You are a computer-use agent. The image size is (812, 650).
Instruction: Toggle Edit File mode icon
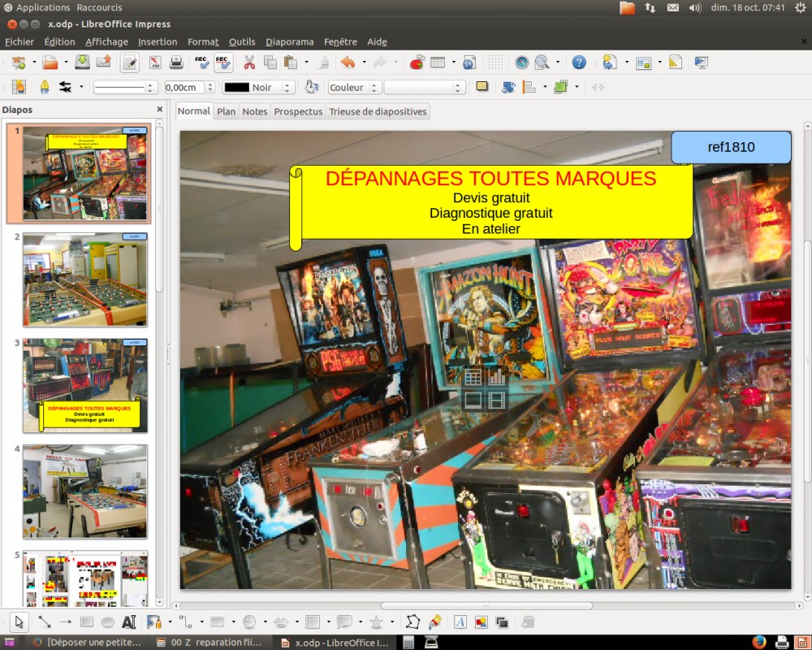[x=129, y=63]
